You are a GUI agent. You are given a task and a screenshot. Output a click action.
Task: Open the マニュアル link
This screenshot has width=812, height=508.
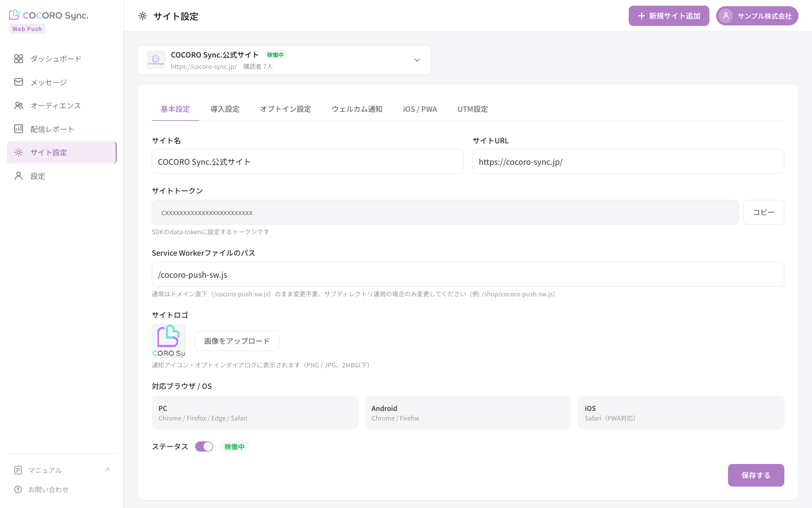(61, 470)
